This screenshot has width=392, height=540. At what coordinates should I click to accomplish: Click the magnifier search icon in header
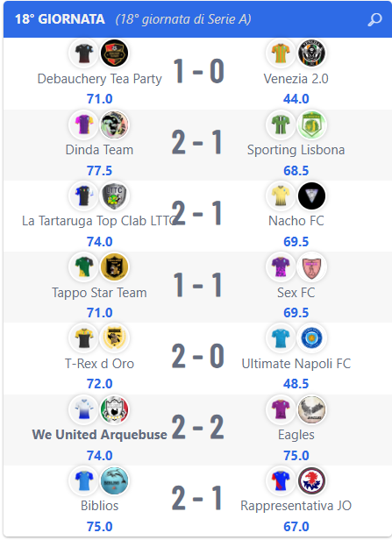pos(374,19)
